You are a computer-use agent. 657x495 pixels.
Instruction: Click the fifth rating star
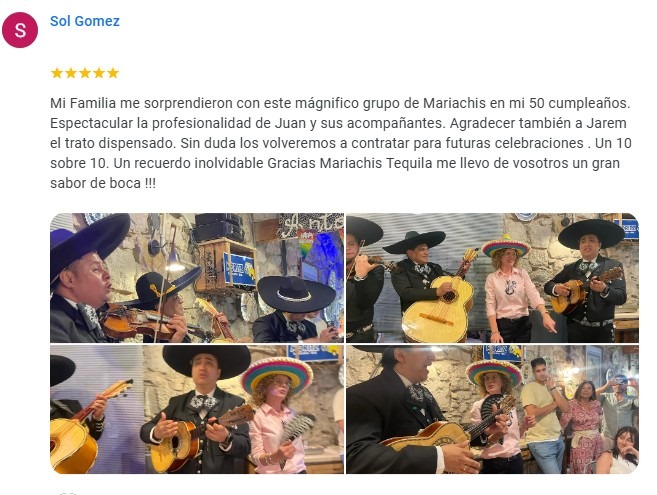click(113, 73)
